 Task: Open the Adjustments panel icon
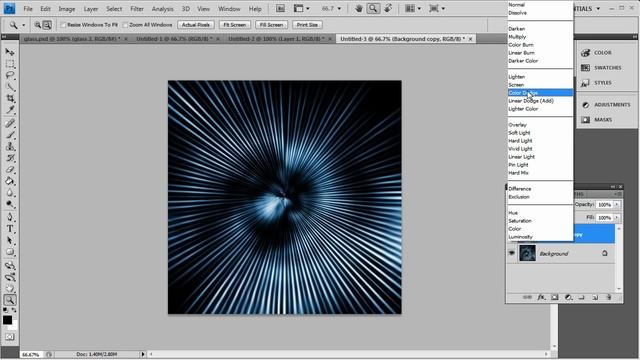click(586, 105)
